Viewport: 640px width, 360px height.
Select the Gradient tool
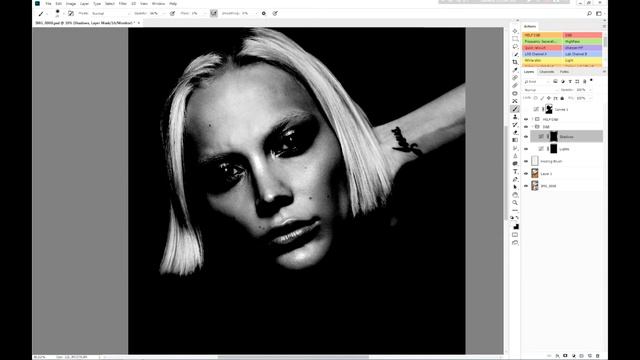pyautogui.click(x=515, y=140)
